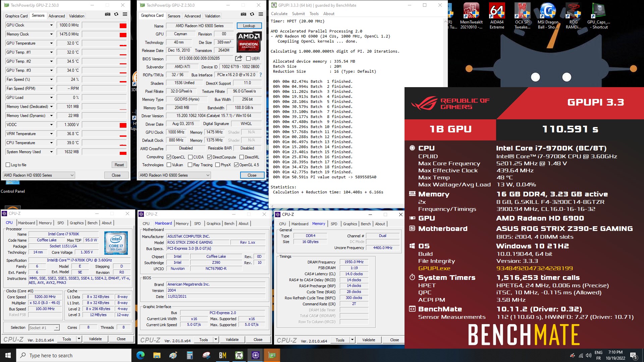Click the refresh icon in GPU-Z Sensors window
This screenshot has height=362, width=644.
[x=116, y=14]
